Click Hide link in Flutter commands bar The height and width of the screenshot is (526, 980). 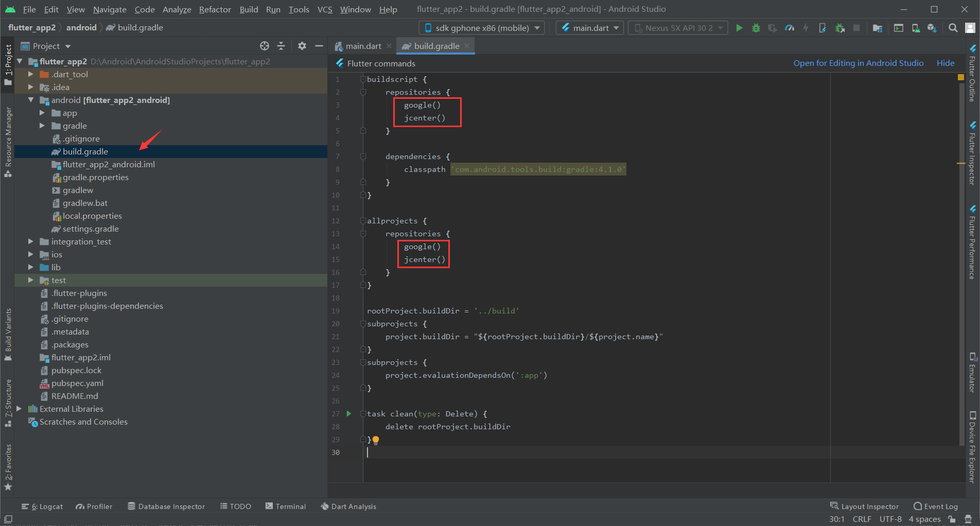point(945,63)
